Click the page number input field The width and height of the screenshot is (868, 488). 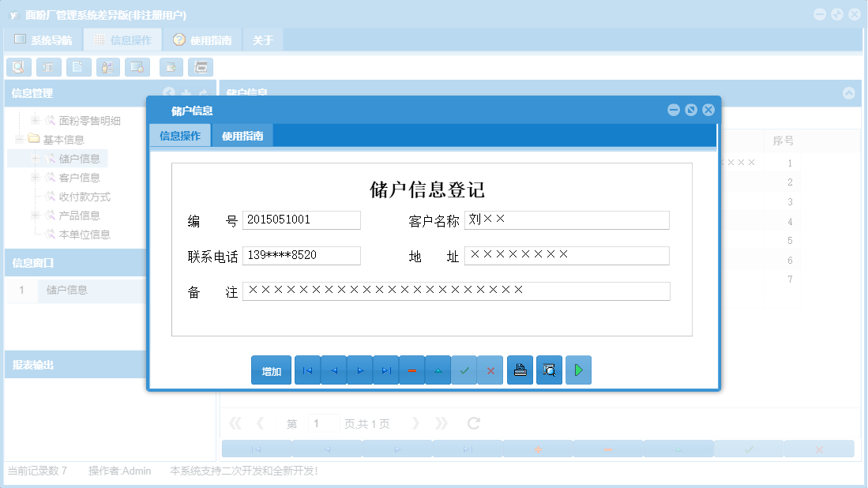[323, 422]
